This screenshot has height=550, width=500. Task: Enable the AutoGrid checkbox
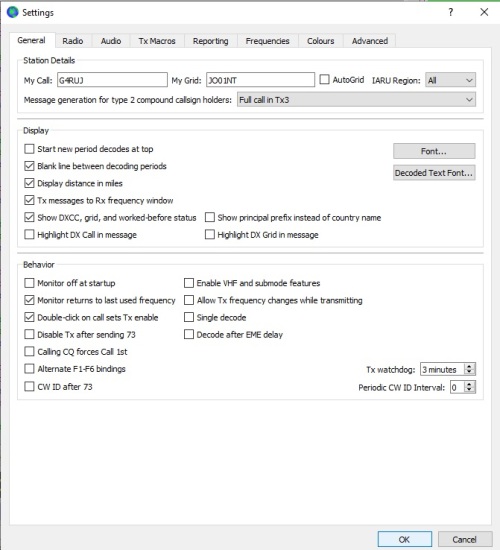point(325,80)
